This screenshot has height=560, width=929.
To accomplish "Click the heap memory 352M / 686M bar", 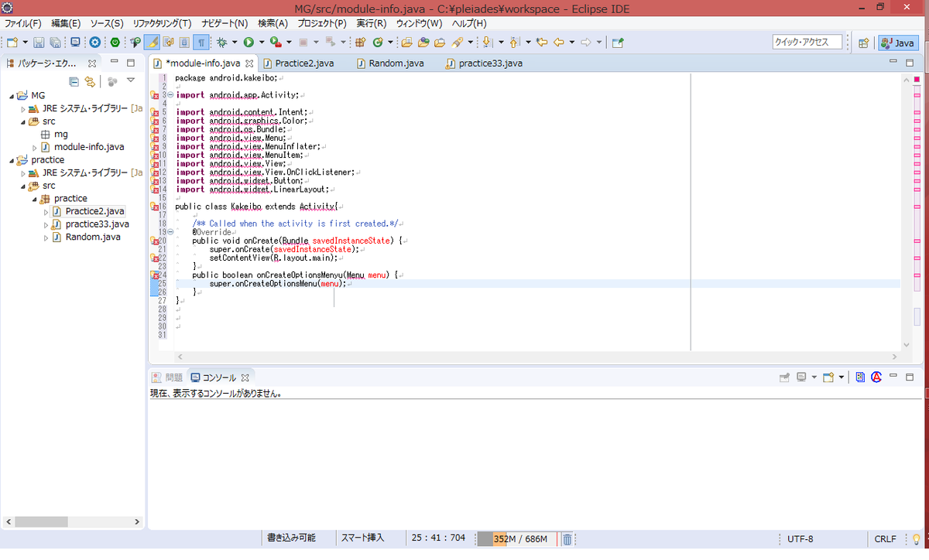I will [516, 539].
